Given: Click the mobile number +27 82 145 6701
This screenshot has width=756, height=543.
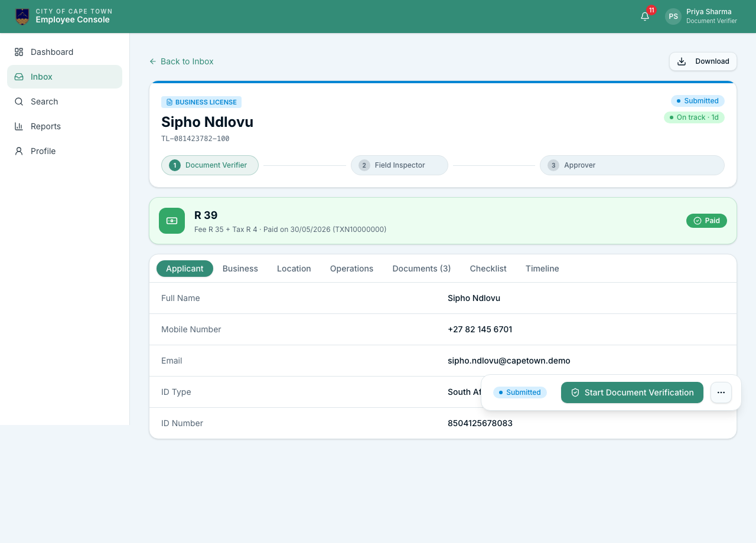Looking at the screenshot, I should click(480, 329).
